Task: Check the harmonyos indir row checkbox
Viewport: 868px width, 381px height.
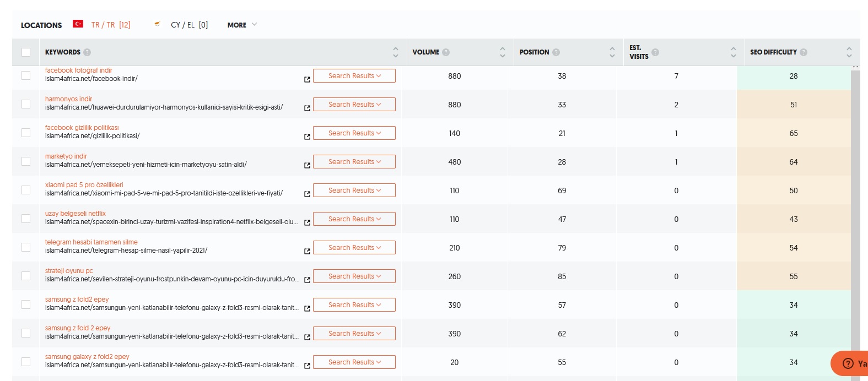Action: coord(26,104)
